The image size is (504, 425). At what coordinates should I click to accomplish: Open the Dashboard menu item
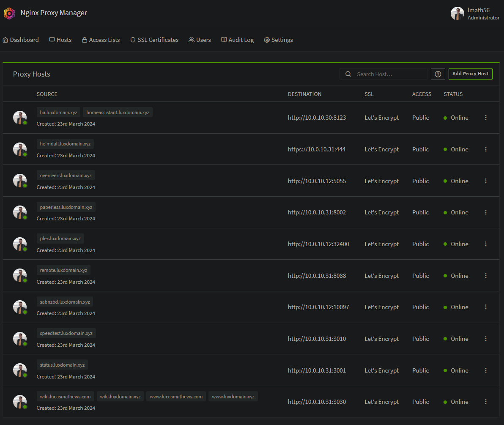[x=21, y=40]
